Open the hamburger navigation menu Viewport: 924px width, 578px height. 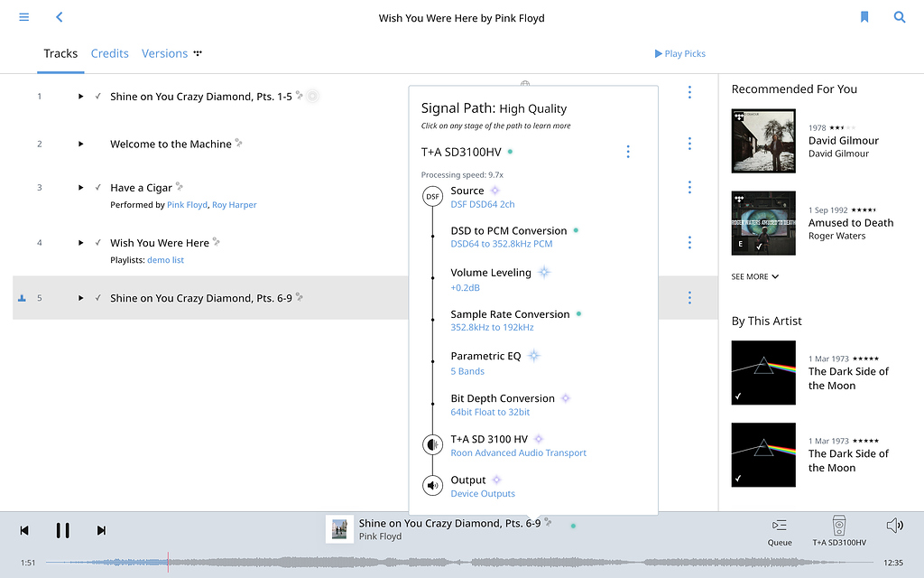coord(23,17)
